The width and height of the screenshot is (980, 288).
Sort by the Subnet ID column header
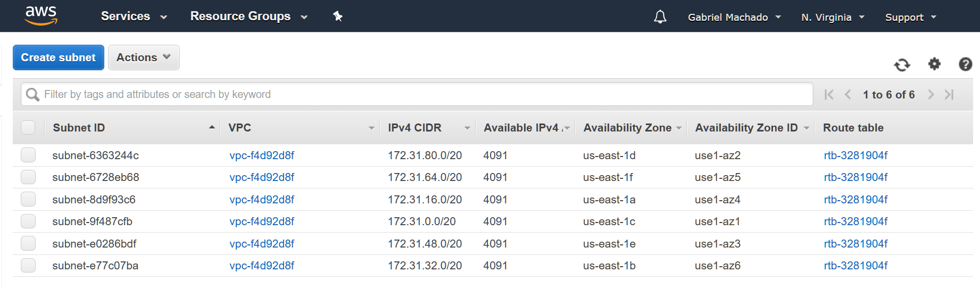point(79,128)
